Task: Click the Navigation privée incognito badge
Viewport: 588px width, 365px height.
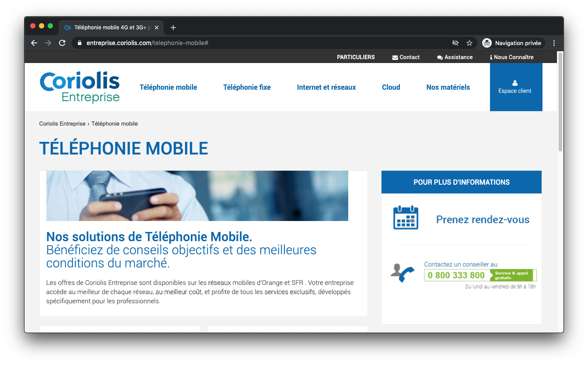Action: [512, 43]
